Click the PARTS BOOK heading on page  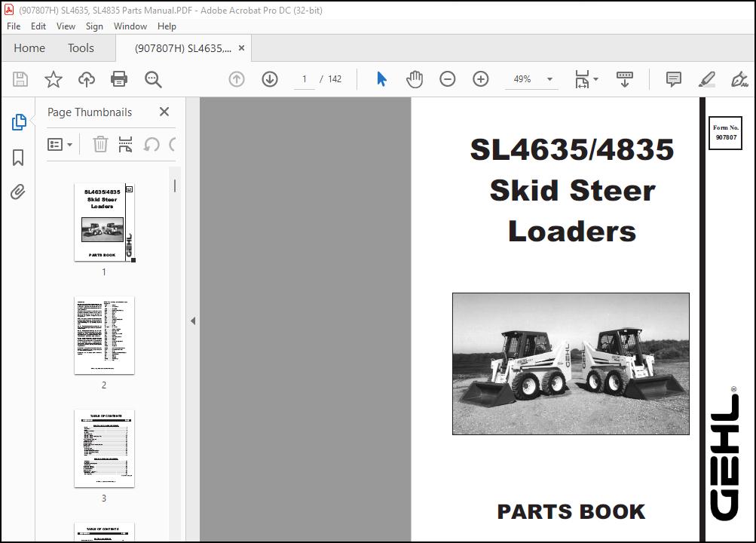tap(571, 511)
